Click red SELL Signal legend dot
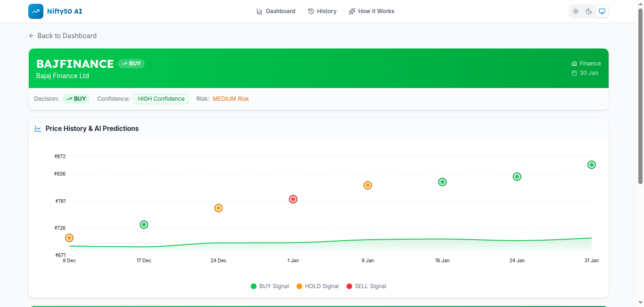The height and width of the screenshot is (307, 644). coord(349,286)
